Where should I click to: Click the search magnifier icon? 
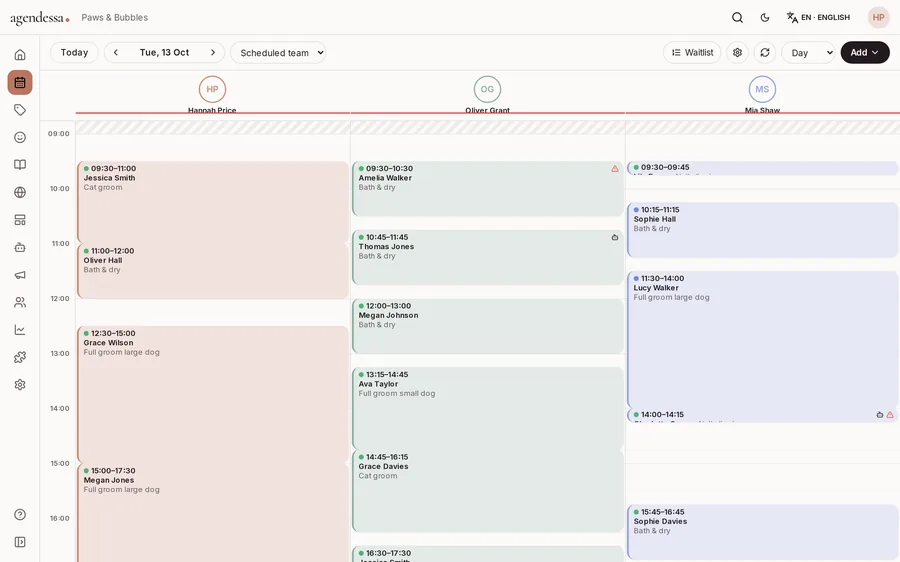click(x=738, y=18)
